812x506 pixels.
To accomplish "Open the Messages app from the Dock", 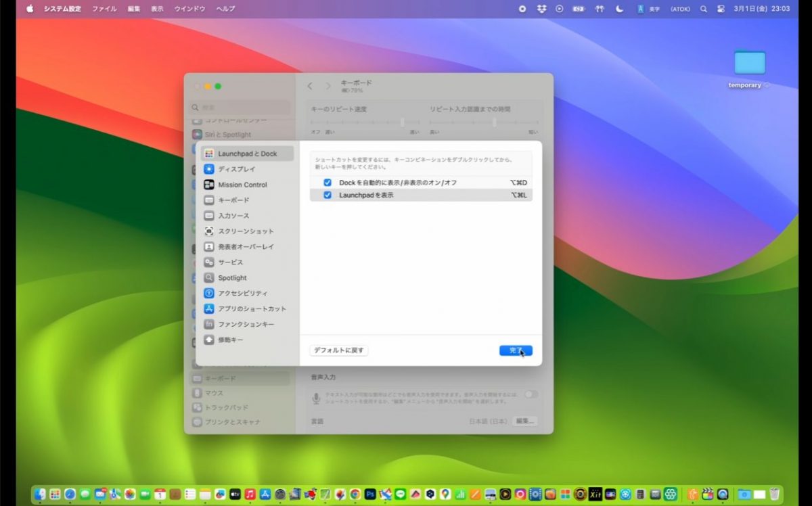I will pyautogui.click(x=85, y=495).
